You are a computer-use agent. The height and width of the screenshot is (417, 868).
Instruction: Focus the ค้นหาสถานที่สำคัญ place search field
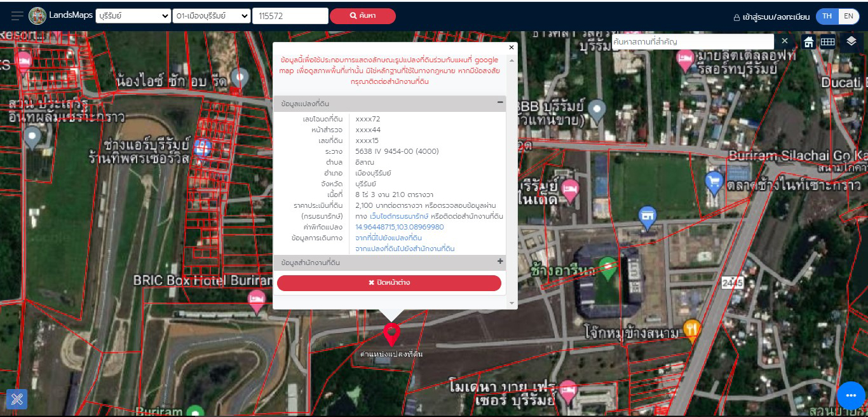pyautogui.click(x=692, y=41)
